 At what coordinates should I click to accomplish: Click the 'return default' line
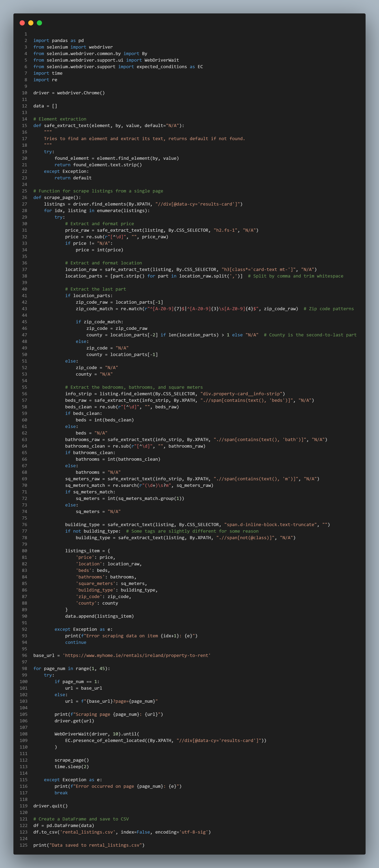tap(73, 178)
